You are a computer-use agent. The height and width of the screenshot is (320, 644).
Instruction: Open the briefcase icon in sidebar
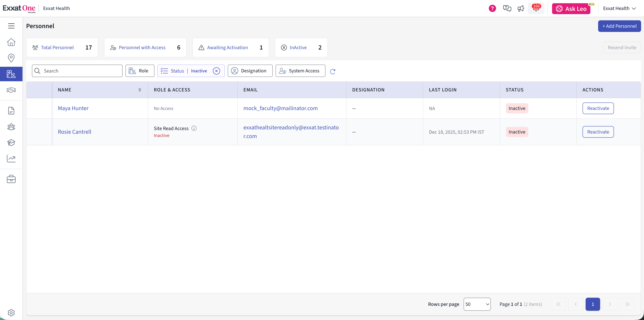[11, 179]
